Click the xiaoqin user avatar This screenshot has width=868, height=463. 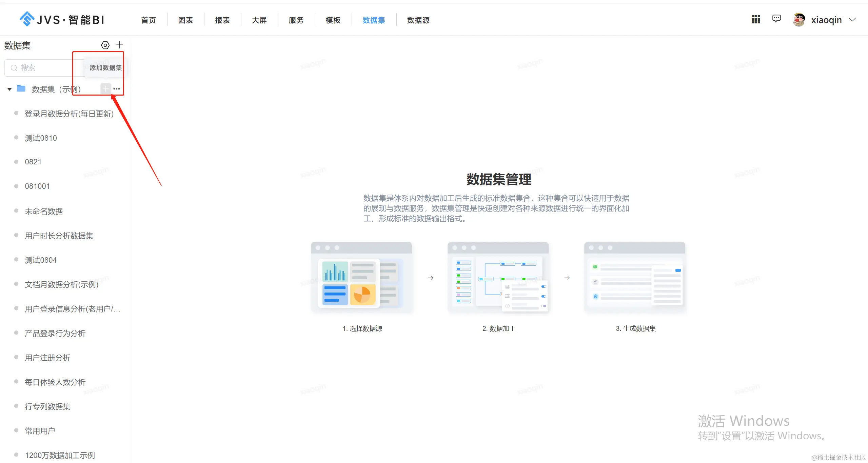[x=799, y=20]
